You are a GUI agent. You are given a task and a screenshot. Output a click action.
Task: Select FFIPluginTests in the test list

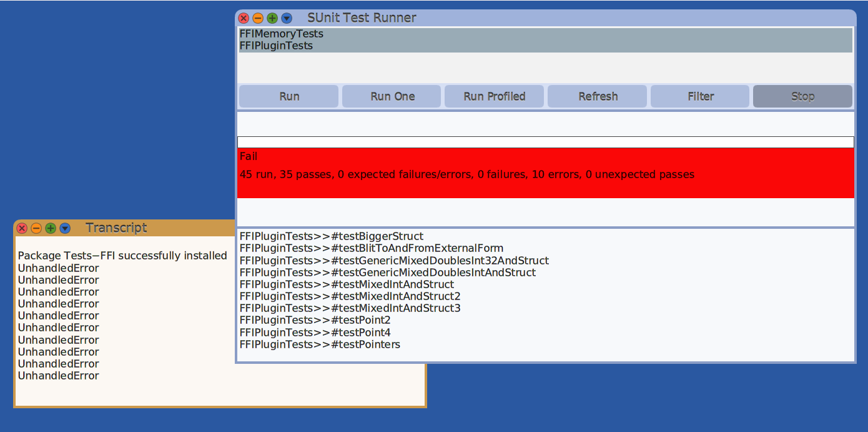[x=276, y=46]
